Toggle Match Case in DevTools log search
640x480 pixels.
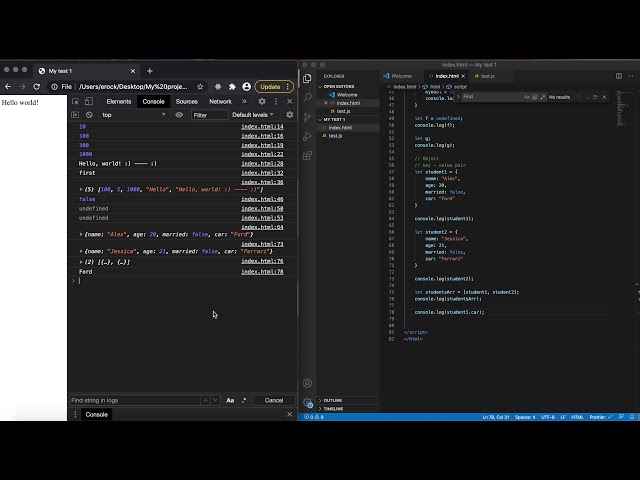[x=230, y=400]
